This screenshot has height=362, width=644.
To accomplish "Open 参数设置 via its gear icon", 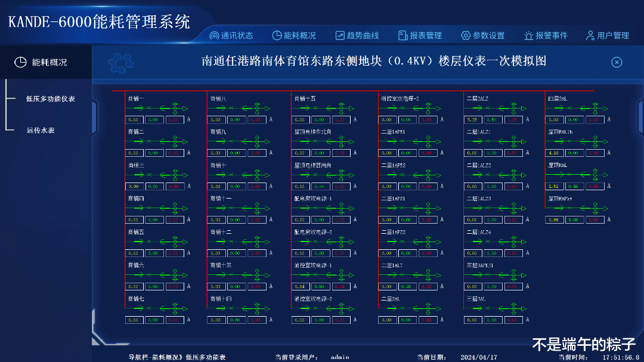I will pos(465,36).
